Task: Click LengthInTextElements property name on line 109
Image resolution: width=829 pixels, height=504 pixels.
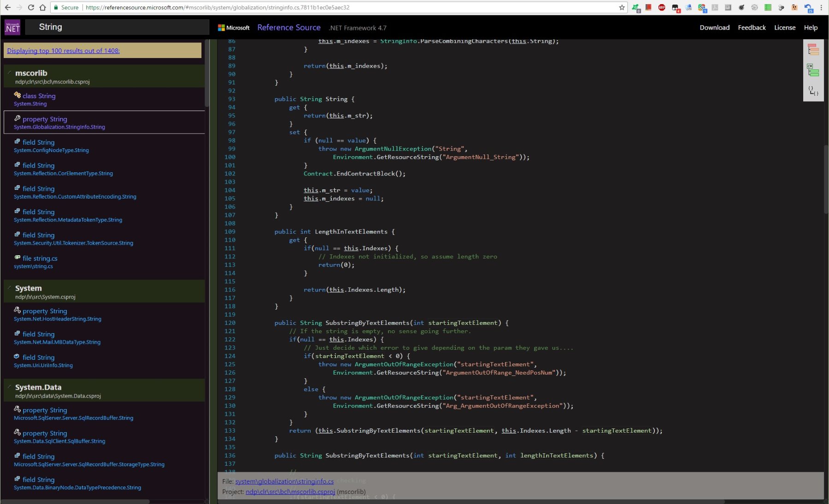Action: pyautogui.click(x=351, y=232)
